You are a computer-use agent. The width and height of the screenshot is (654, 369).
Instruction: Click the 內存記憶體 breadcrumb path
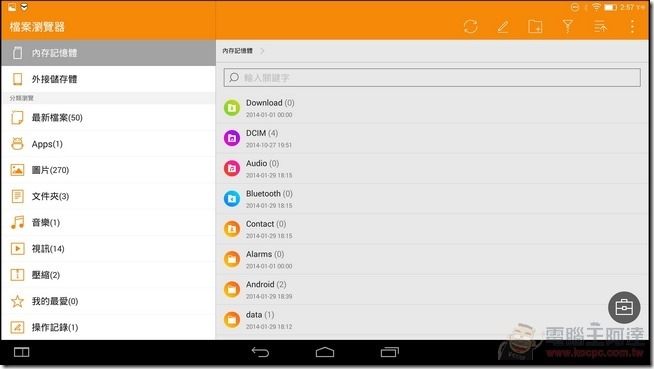point(237,51)
